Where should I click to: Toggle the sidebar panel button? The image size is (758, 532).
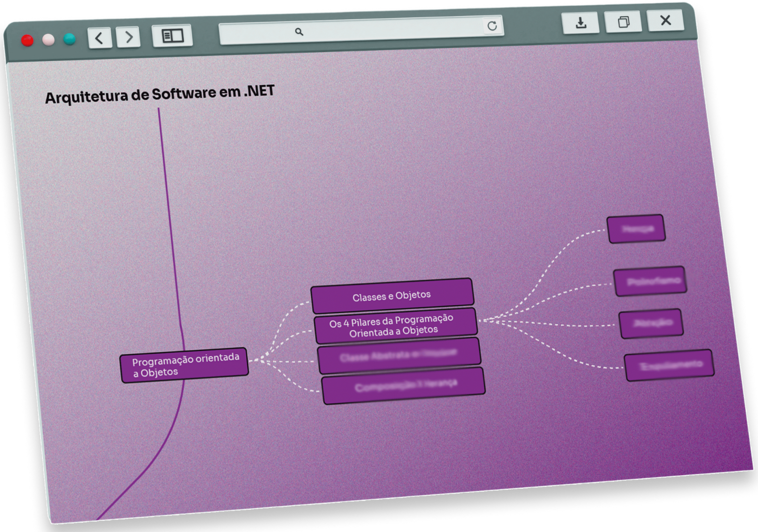pos(172,35)
